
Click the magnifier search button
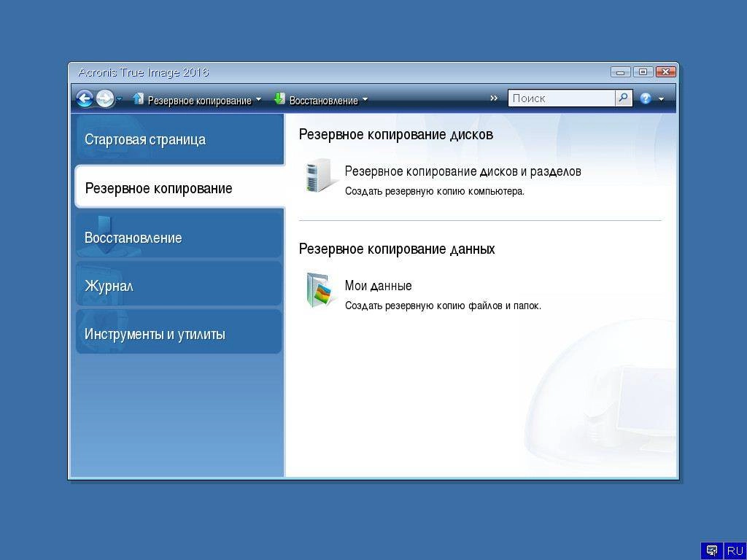click(x=623, y=98)
